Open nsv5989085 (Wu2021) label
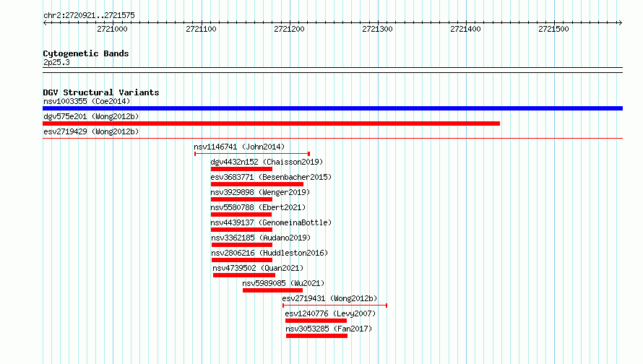The height and width of the screenshot is (364, 643). [x=283, y=283]
